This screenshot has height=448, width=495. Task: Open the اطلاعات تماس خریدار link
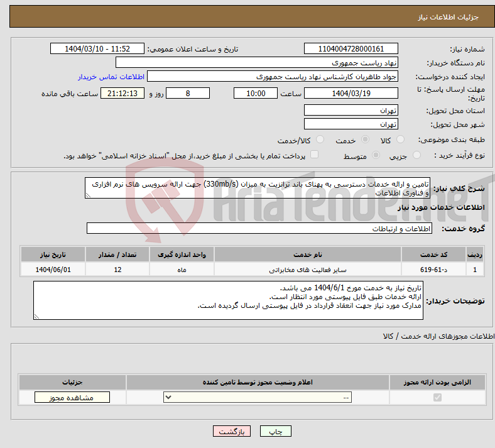[x=111, y=77]
